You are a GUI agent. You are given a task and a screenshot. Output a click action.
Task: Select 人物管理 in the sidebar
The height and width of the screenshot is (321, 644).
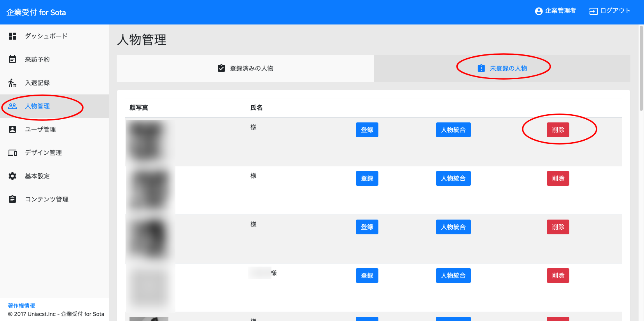coord(54,106)
